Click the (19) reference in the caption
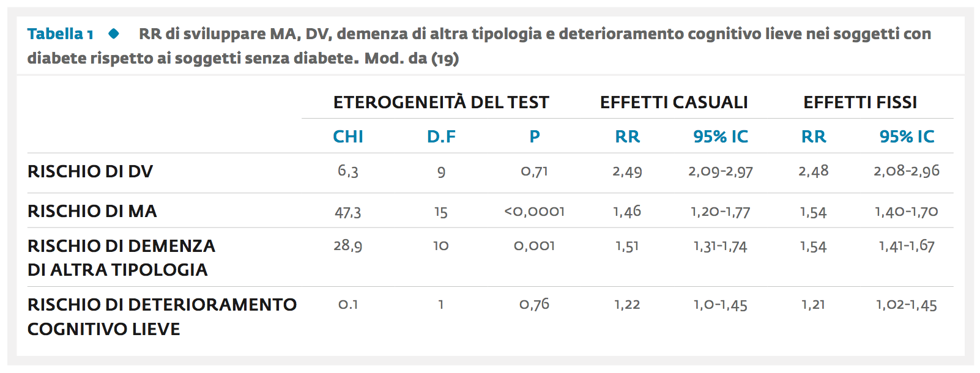This screenshot has height=373, width=980. [445, 59]
